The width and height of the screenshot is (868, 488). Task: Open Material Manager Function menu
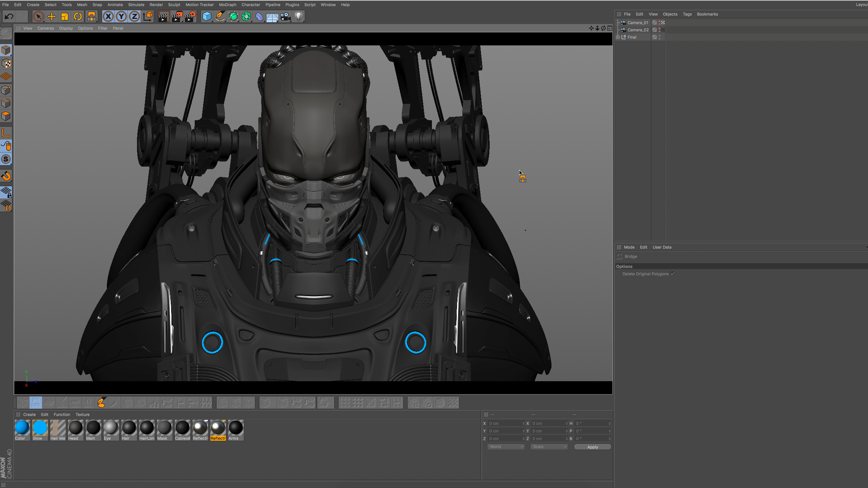pos(62,415)
